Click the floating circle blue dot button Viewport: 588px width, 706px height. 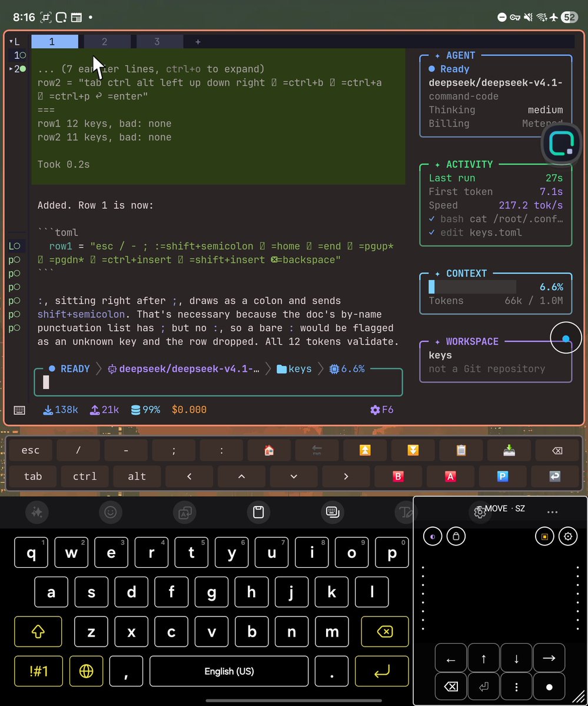566,338
